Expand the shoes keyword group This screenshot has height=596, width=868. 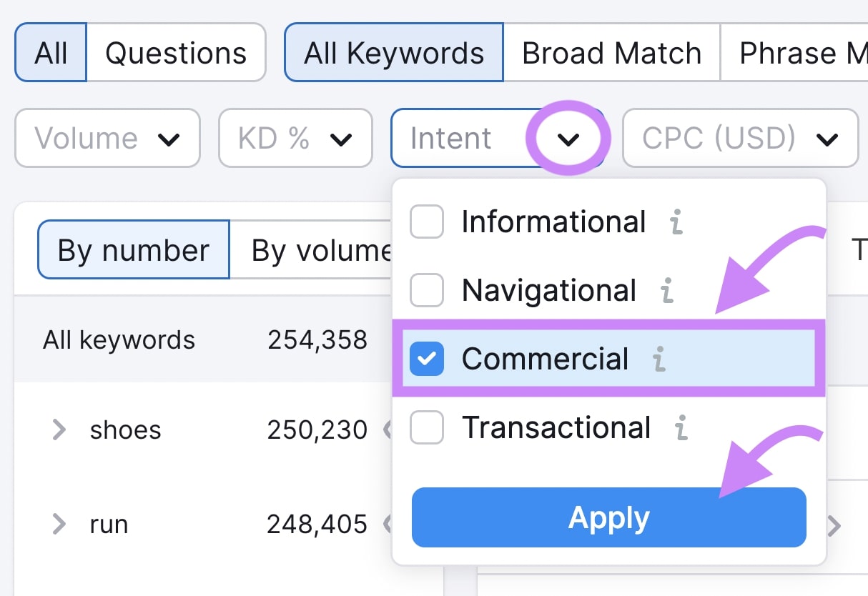pos(59,429)
